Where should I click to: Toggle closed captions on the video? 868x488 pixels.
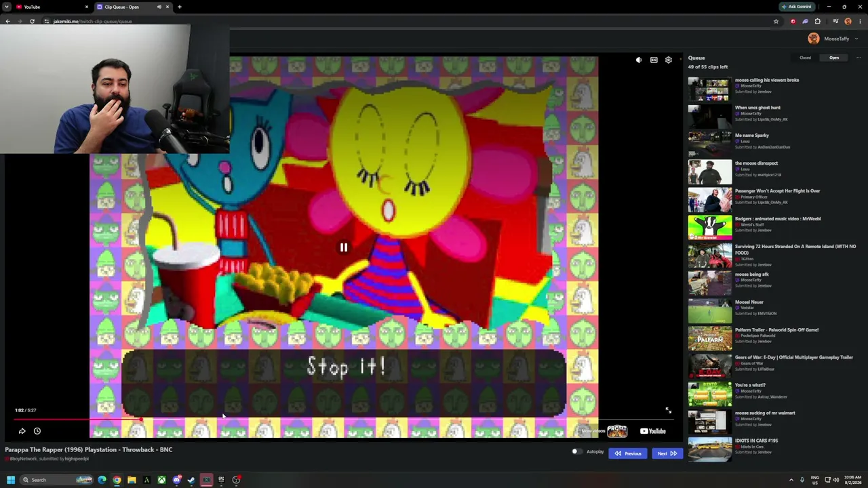(654, 60)
